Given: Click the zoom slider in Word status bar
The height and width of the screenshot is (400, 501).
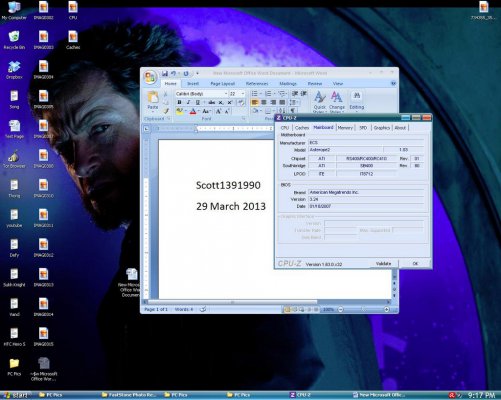Looking at the screenshot, I should 363,310.
